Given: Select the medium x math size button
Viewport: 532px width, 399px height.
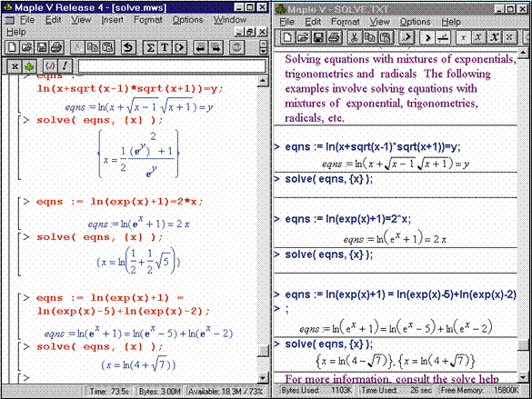Looking at the screenshot, I should [x=478, y=37].
